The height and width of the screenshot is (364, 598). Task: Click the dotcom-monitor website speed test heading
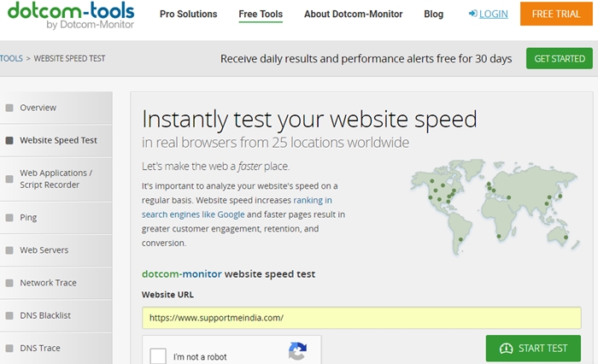(x=228, y=274)
